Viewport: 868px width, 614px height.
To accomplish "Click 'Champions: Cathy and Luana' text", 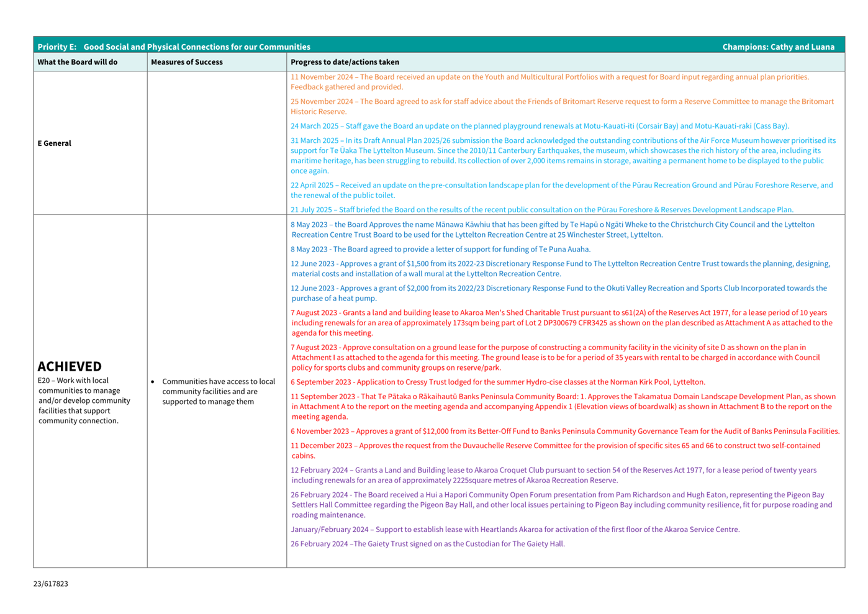I will (778, 47).
